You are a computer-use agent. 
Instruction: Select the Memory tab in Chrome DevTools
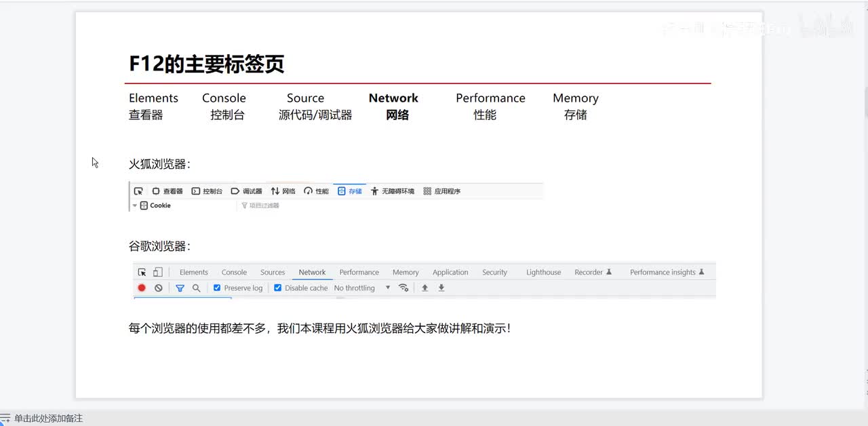coord(406,272)
